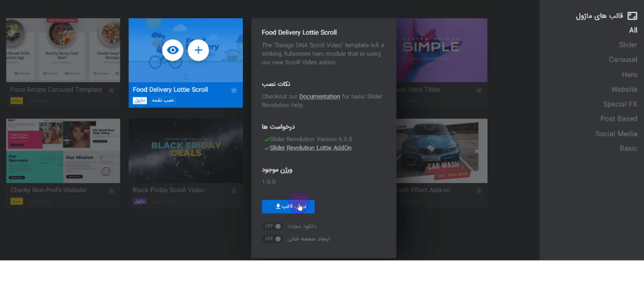Favorite the Cinematic Hero Titles star
Image resolution: width=644 pixels, height=281 pixels.
coord(479,90)
